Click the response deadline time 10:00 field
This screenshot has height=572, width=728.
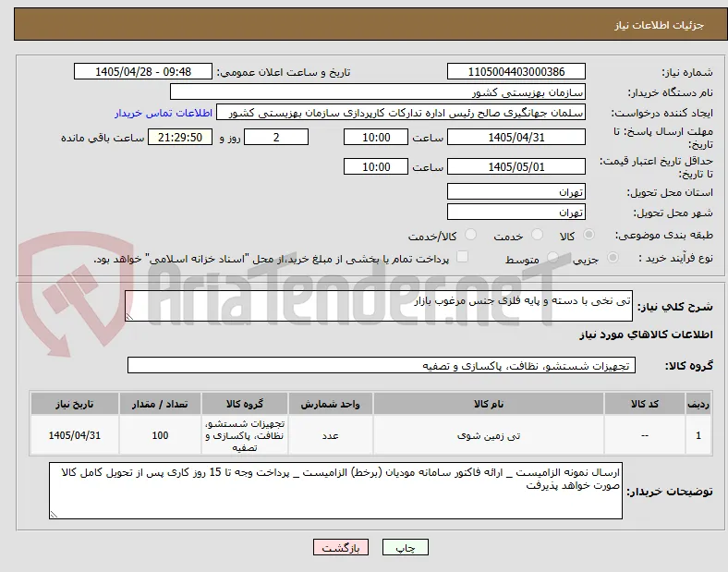[376, 138]
